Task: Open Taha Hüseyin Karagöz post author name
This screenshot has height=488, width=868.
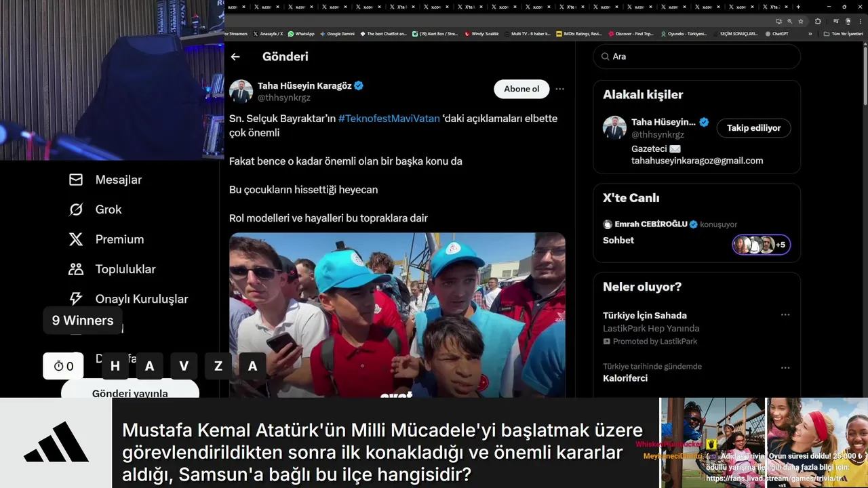Action: pos(304,86)
